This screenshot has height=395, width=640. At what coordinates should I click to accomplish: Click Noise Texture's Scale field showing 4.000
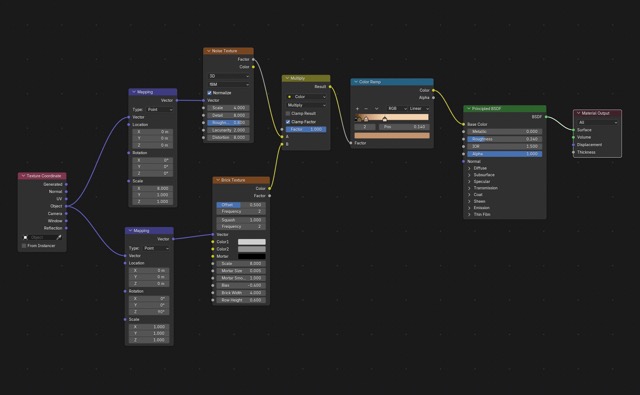click(229, 108)
